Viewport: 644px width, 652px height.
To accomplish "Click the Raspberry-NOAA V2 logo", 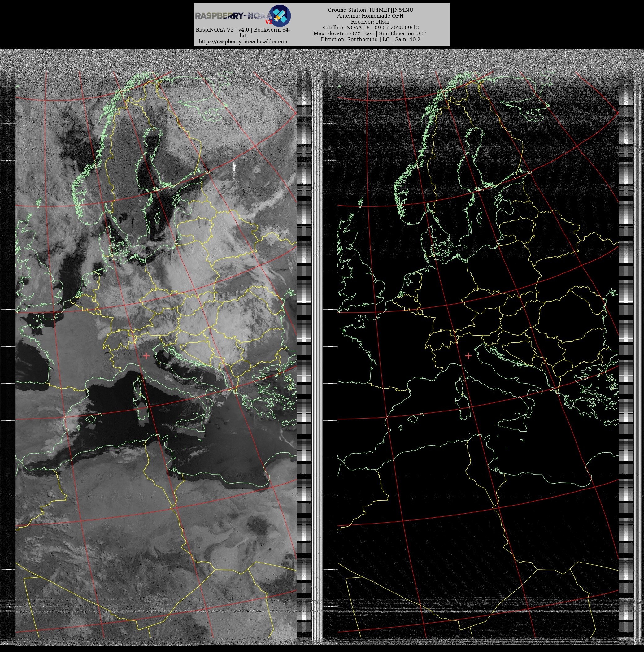I will [x=243, y=15].
